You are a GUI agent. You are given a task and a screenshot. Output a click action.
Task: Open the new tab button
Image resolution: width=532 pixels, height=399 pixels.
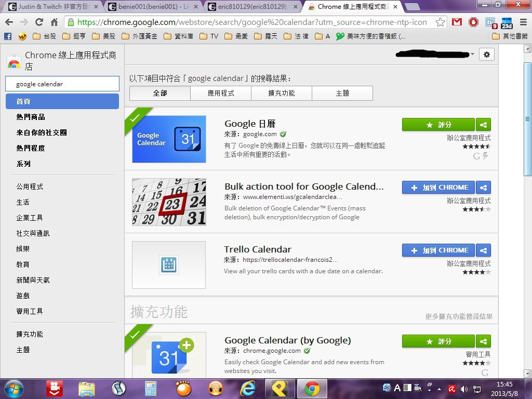412,7
